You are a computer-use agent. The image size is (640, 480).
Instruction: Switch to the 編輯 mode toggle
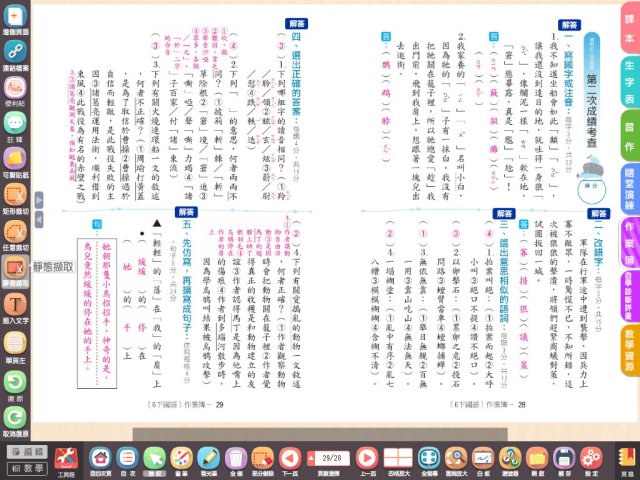coord(22,451)
